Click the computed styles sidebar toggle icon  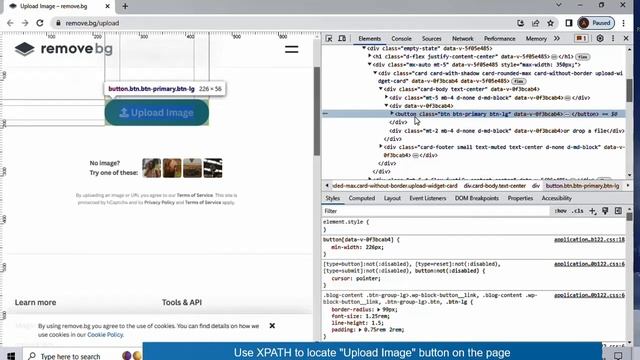tap(618, 211)
